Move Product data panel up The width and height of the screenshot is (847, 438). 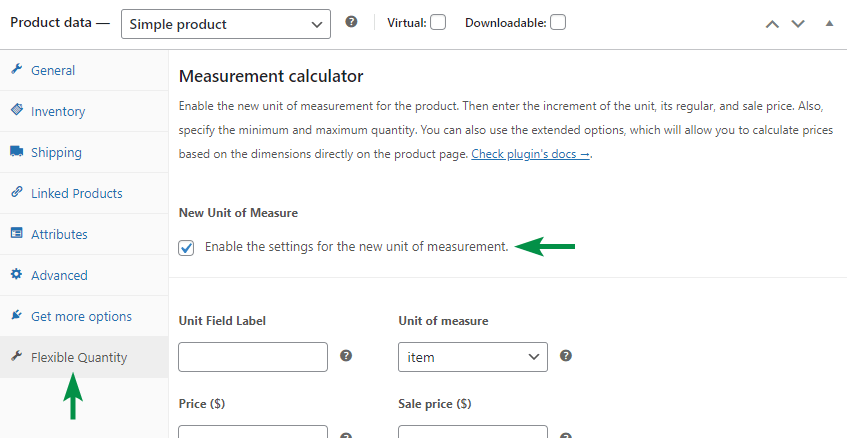pyautogui.click(x=772, y=23)
